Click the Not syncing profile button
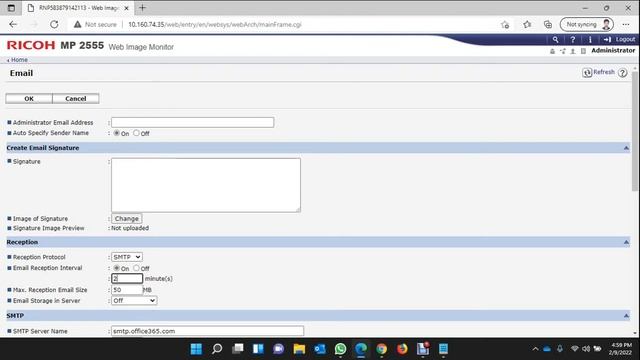The width and height of the screenshot is (640, 360). [587, 24]
